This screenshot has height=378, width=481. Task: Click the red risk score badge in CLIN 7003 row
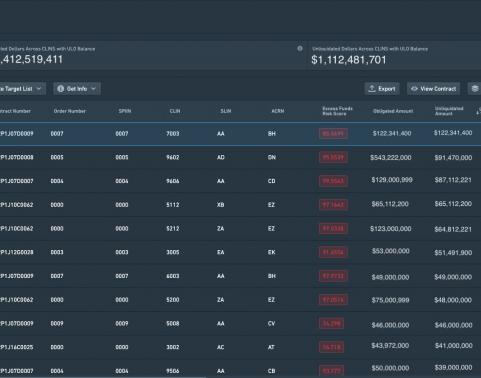[x=333, y=134]
